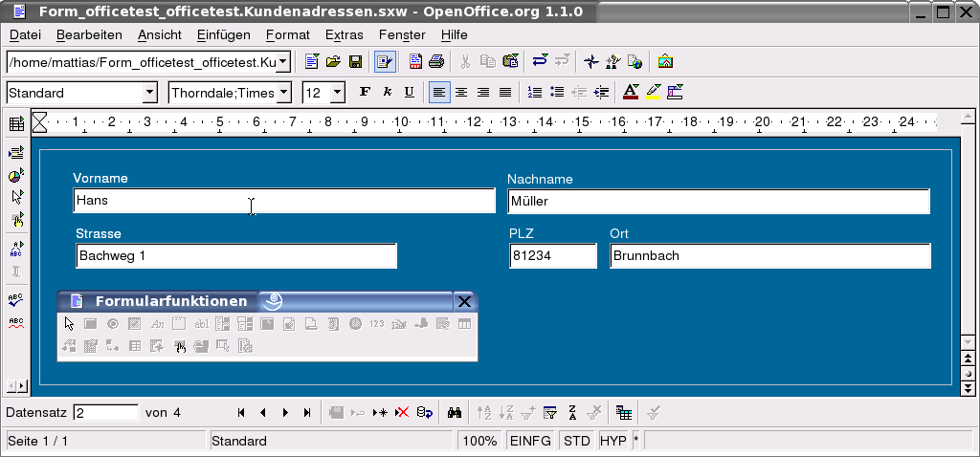
Task: Click the binoculars Find Record icon
Action: (x=455, y=413)
